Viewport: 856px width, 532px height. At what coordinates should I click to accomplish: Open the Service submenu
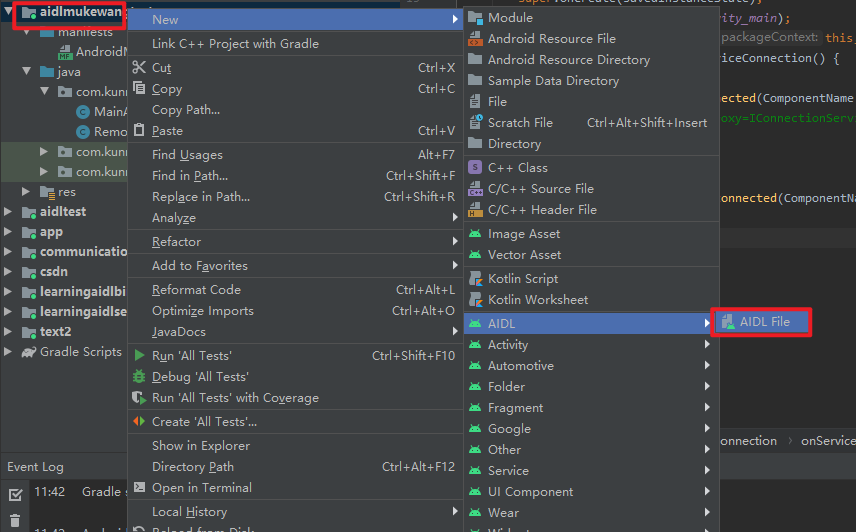tap(591, 470)
